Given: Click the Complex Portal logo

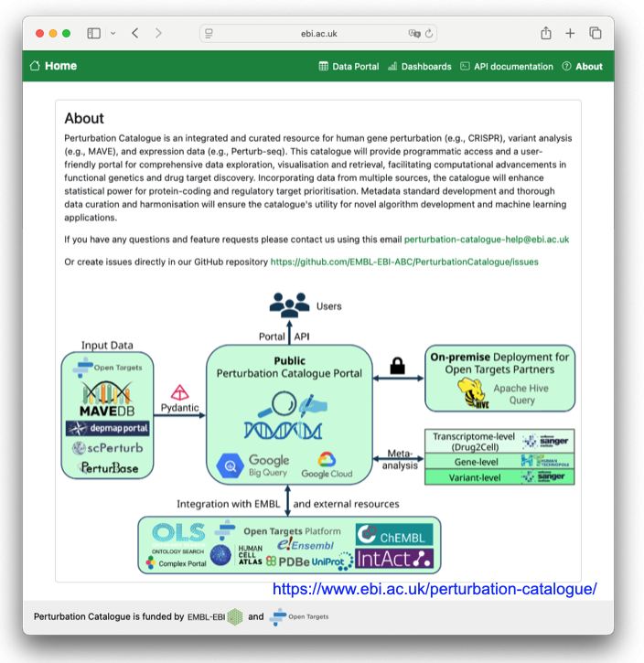Looking at the screenshot, I should point(176,563).
